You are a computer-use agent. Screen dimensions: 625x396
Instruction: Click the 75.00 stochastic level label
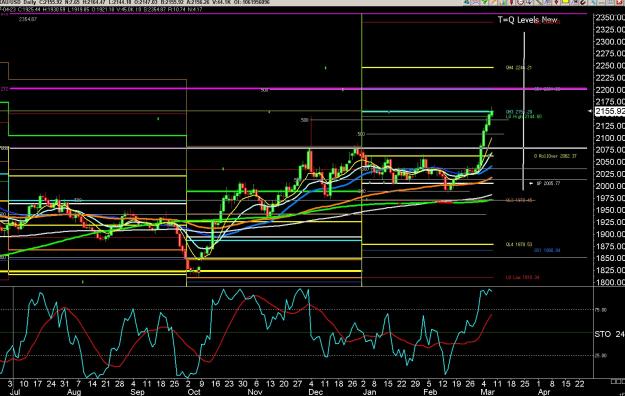click(x=601, y=309)
